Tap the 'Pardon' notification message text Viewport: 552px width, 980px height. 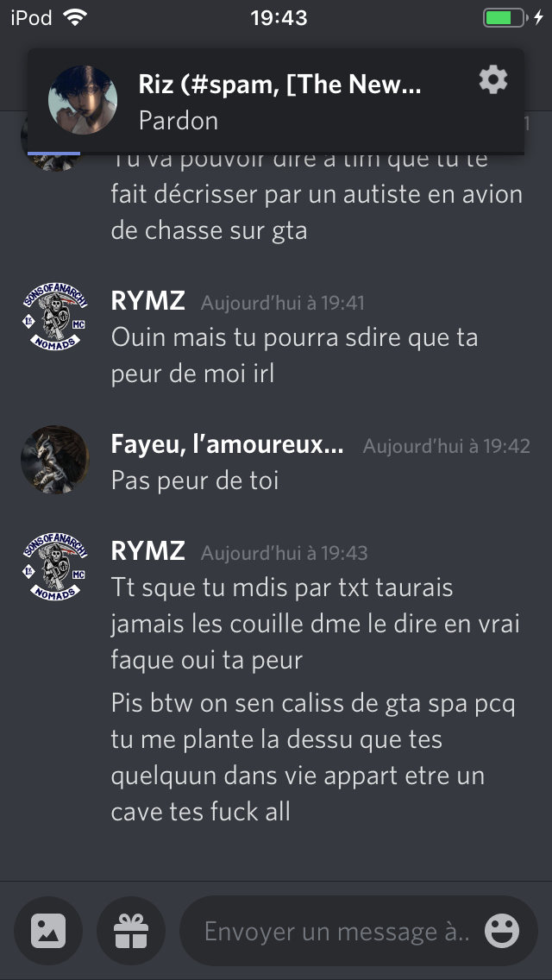pyautogui.click(x=179, y=120)
